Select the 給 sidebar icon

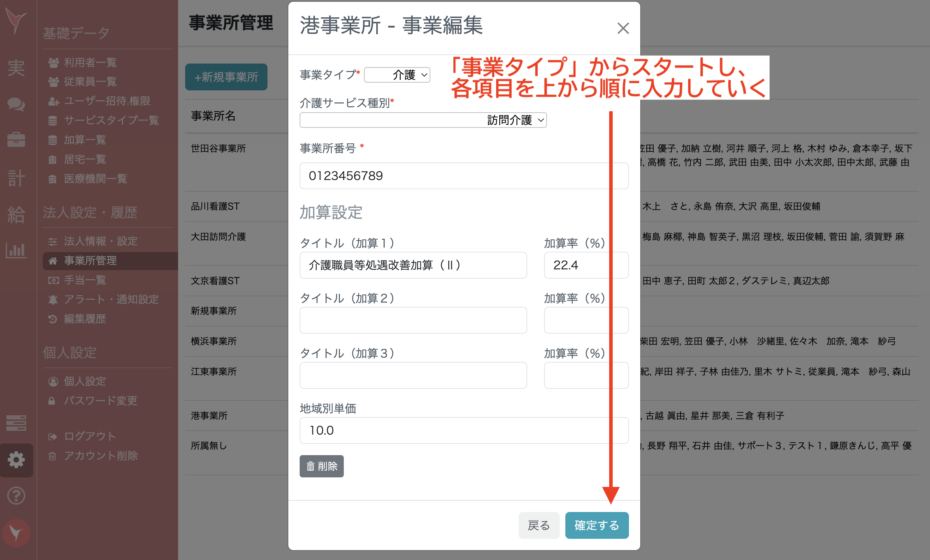coord(17,215)
